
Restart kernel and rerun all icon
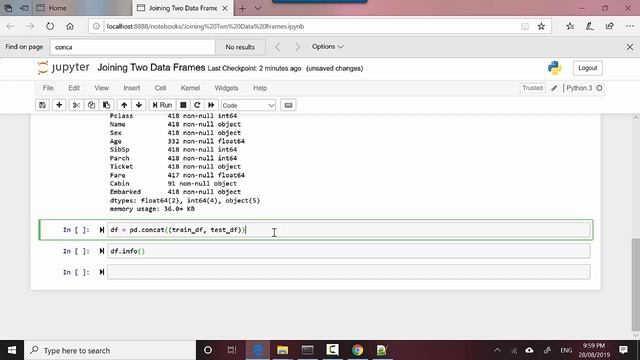[x=211, y=105]
